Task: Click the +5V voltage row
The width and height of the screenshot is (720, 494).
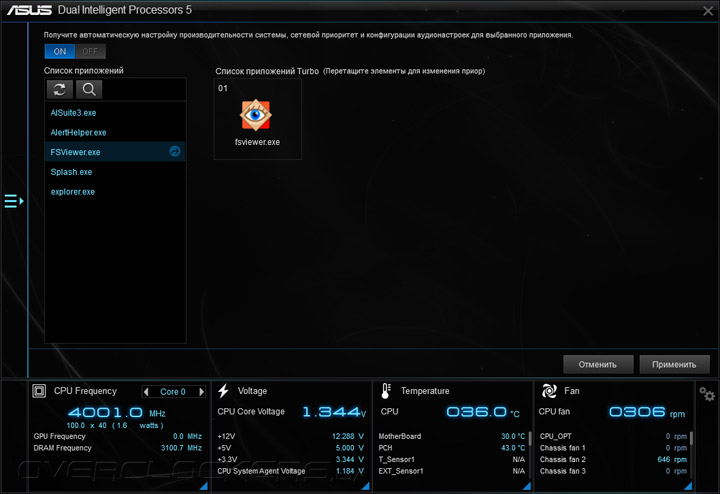Action: click(x=291, y=448)
